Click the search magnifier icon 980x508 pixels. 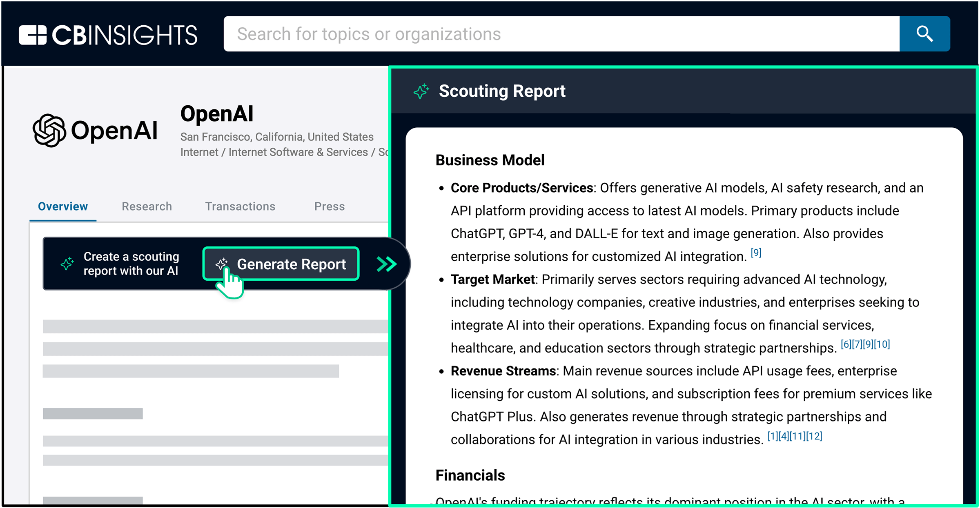click(924, 33)
